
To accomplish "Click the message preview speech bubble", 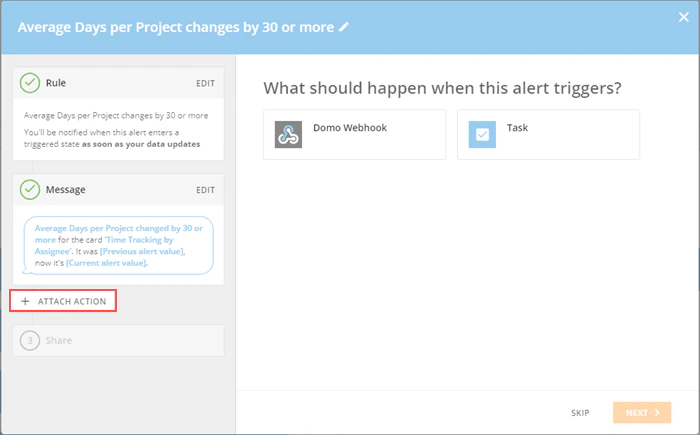I will click(x=118, y=245).
